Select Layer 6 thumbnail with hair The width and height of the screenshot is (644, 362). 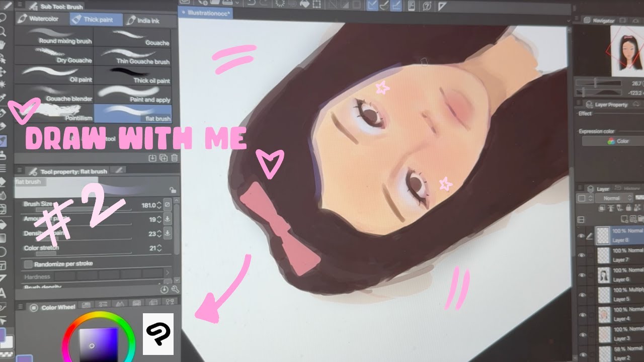(x=604, y=275)
